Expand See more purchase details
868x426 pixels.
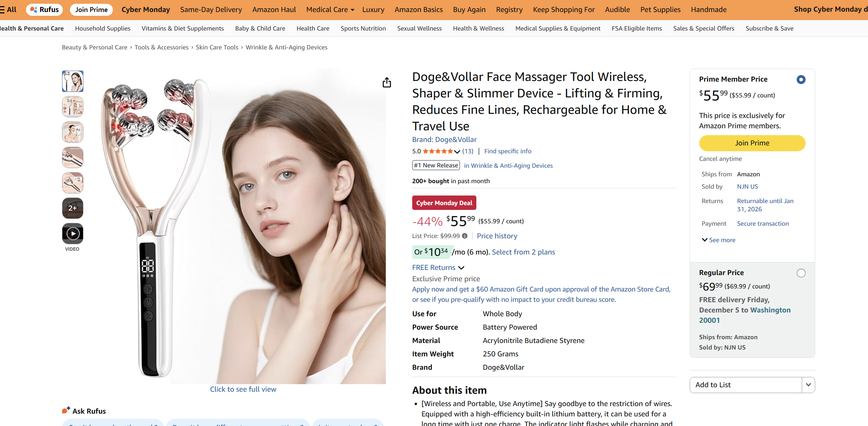pyautogui.click(x=718, y=240)
